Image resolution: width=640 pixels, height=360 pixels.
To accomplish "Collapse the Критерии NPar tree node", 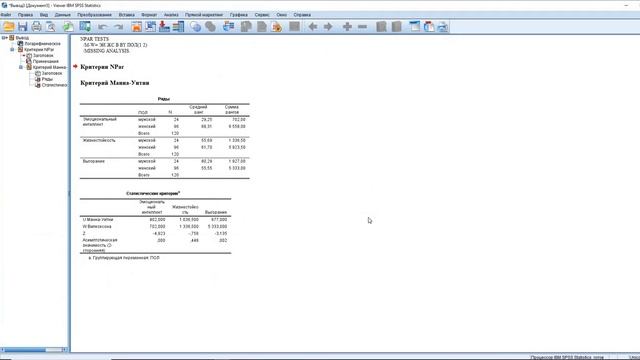I will (12, 49).
